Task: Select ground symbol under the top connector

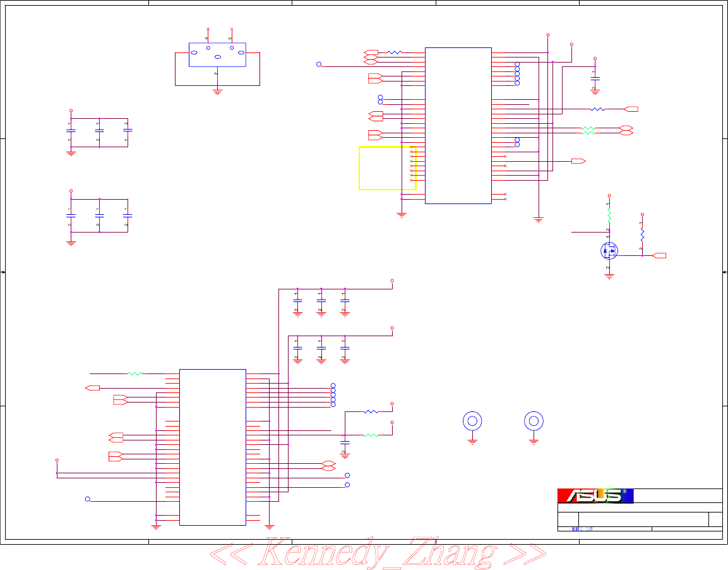Action: (217, 92)
